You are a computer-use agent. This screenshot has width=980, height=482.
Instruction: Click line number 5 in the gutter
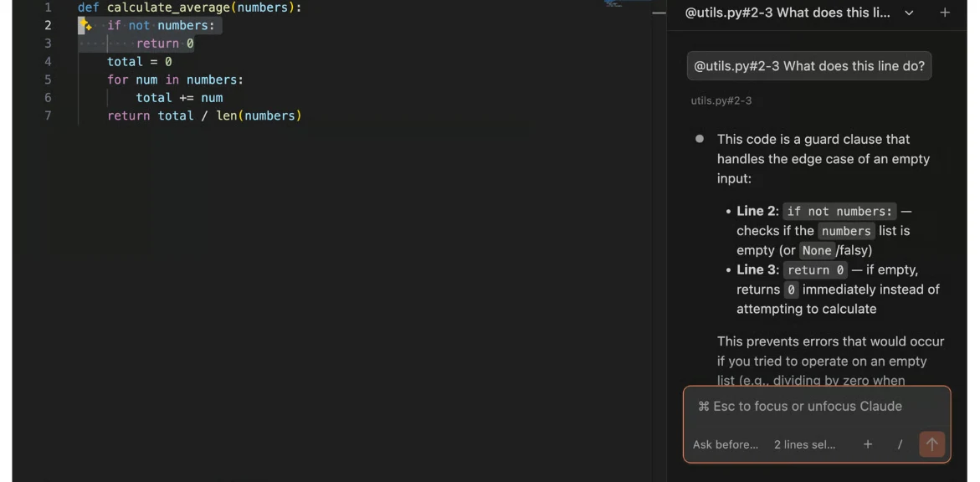click(x=48, y=79)
